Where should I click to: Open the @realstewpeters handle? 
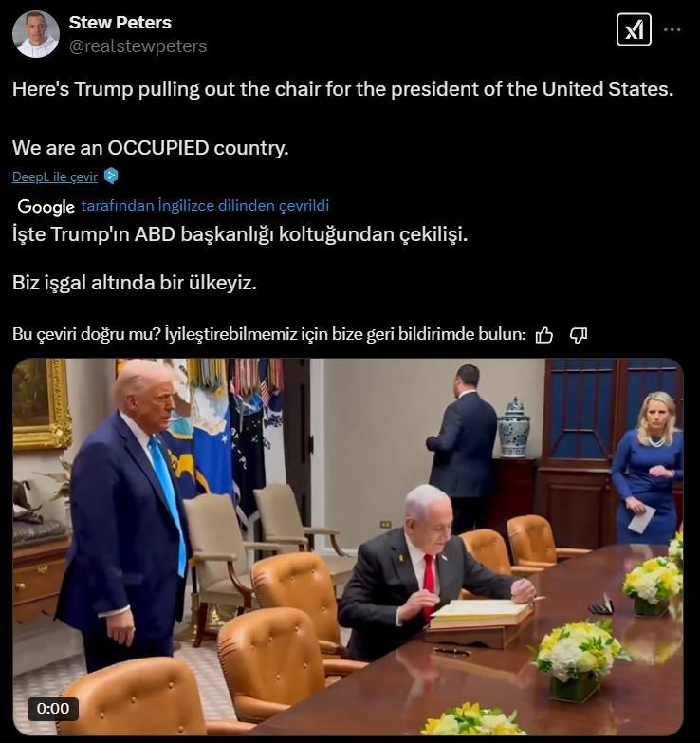(138, 46)
